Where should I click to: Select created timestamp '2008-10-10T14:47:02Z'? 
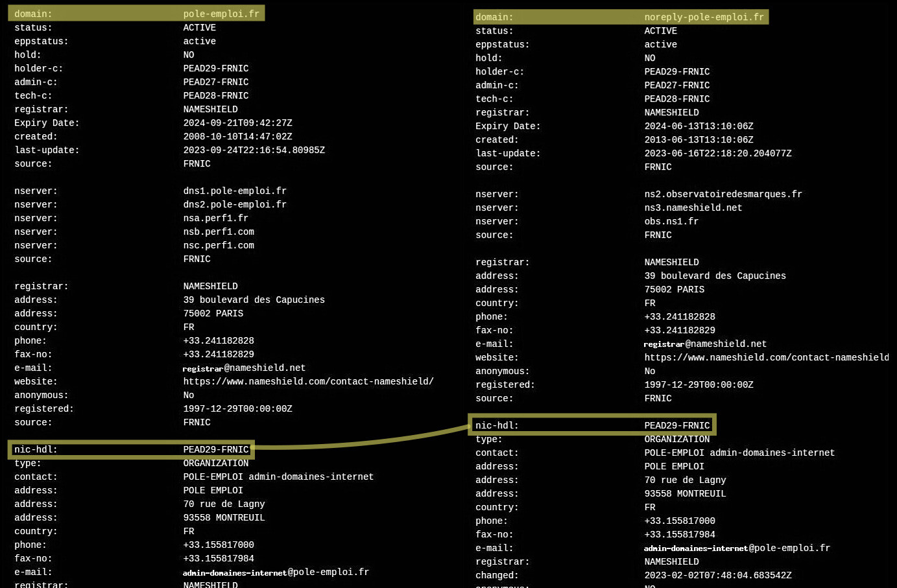(237, 136)
